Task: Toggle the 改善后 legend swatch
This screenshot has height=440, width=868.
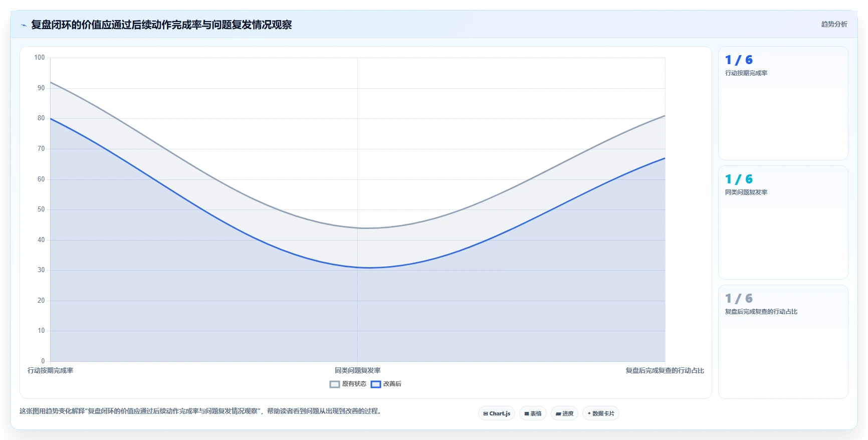Action: [376, 384]
